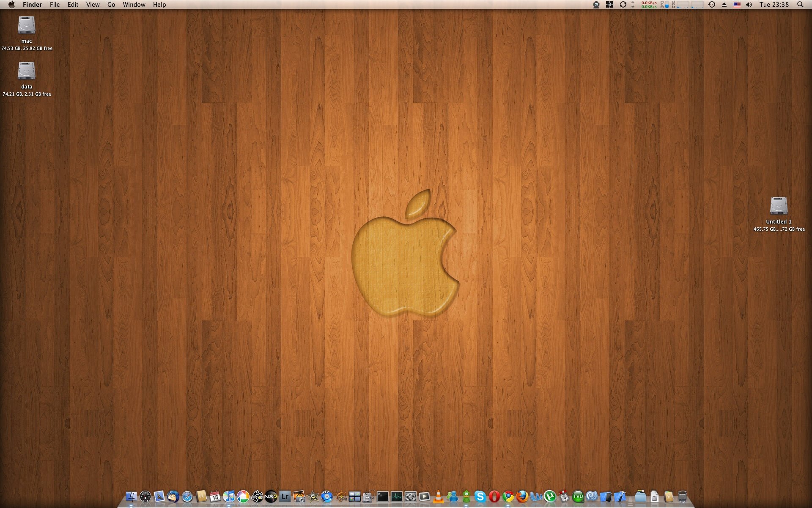Open the Go menu
This screenshot has height=508, width=812.
(x=111, y=5)
